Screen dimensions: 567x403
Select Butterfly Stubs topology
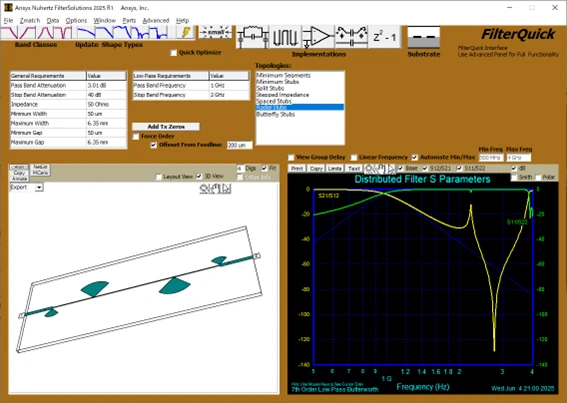pos(276,114)
